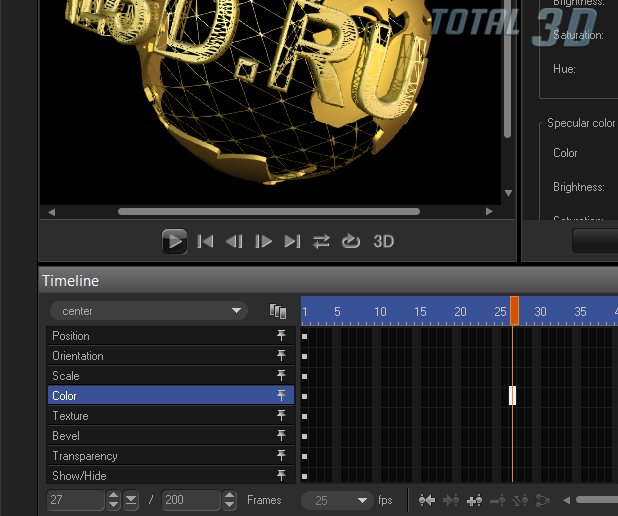The height and width of the screenshot is (516, 618).
Task: Select the Color property row
Action: 171,396
